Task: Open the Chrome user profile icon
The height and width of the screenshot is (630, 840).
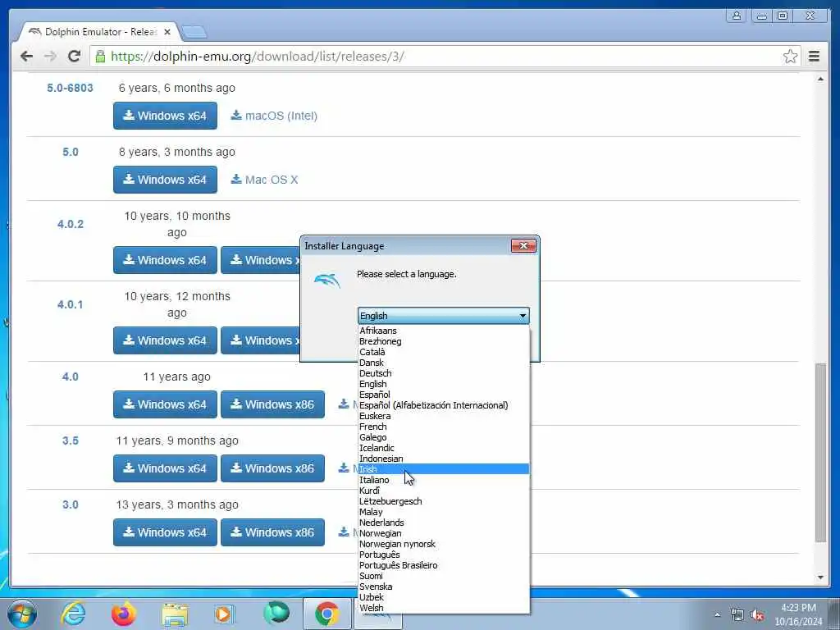Action: [737, 16]
